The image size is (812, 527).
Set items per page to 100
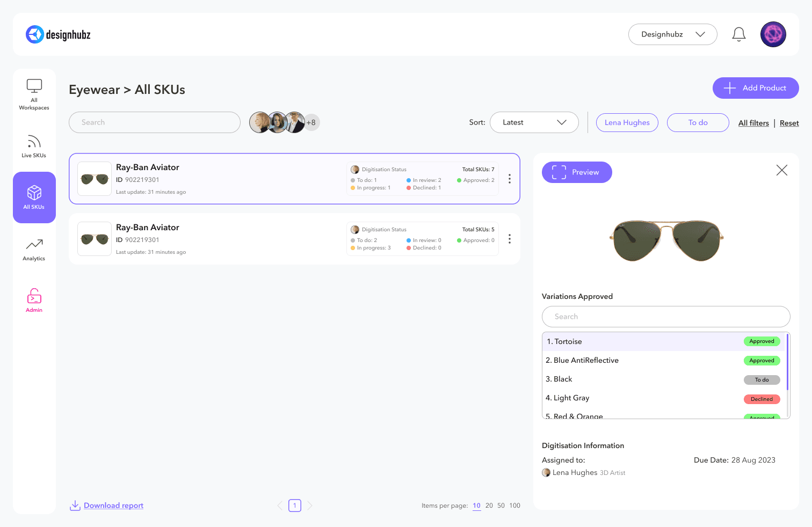point(515,506)
